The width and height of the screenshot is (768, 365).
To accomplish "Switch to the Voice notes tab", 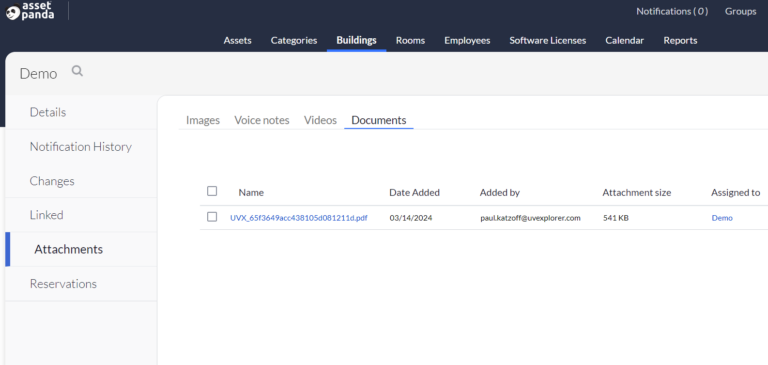I will point(262,120).
